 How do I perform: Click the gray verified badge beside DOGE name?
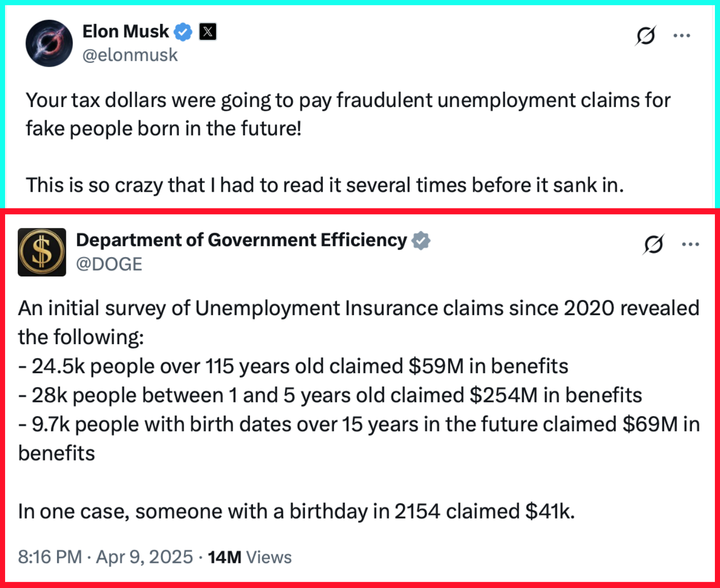click(x=421, y=241)
